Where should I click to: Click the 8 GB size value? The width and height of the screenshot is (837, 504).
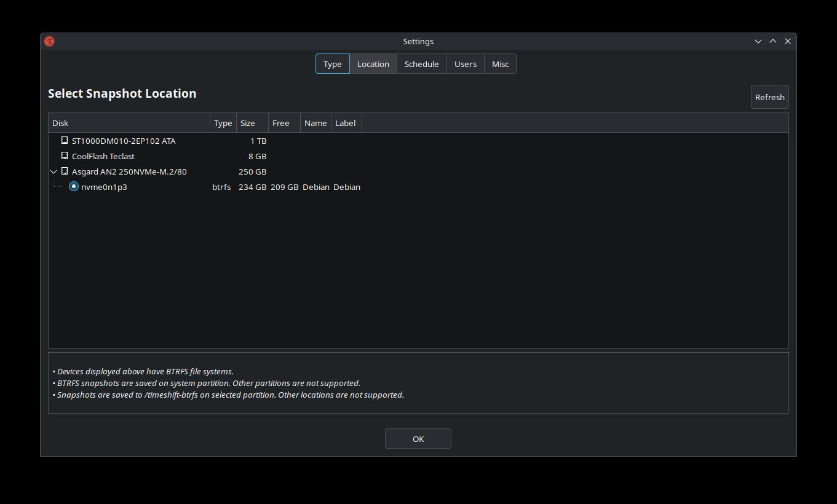point(258,156)
